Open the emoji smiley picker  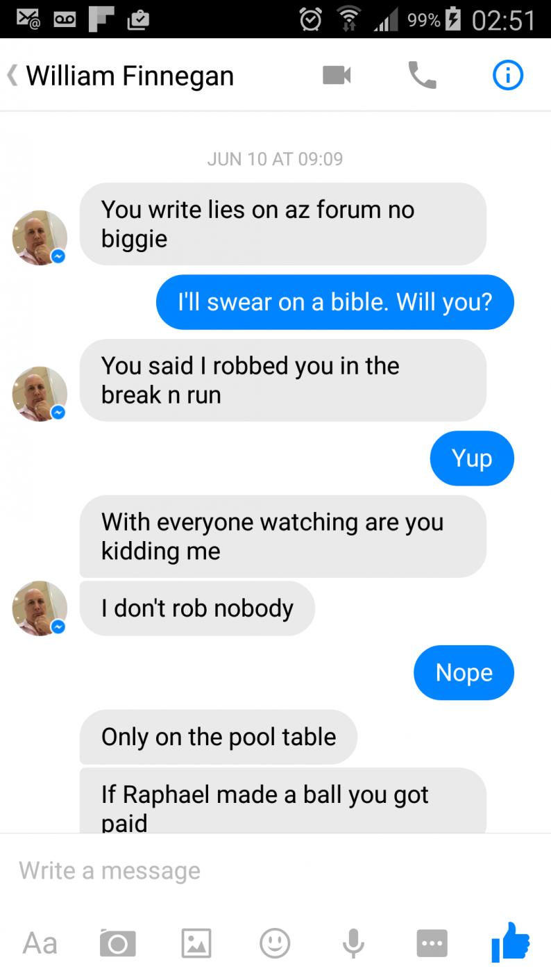tap(275, 943)
